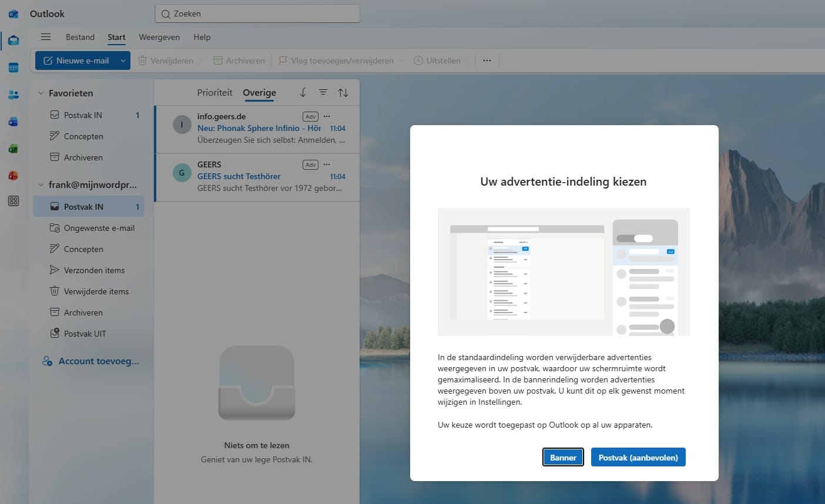Image resolution: width=825 pixels, height=504 pixels.
Task: Open the message filter icon
Action: coord(323,92)
